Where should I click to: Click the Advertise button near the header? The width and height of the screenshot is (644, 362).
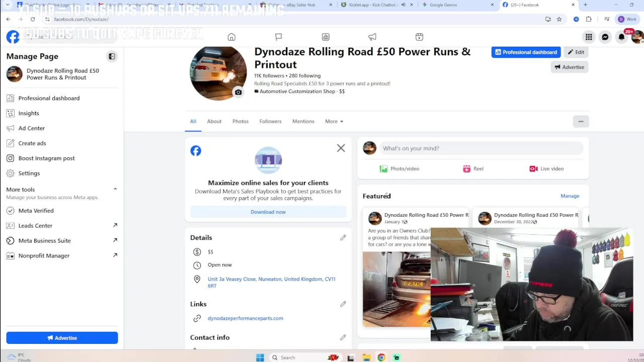(570, 67)
